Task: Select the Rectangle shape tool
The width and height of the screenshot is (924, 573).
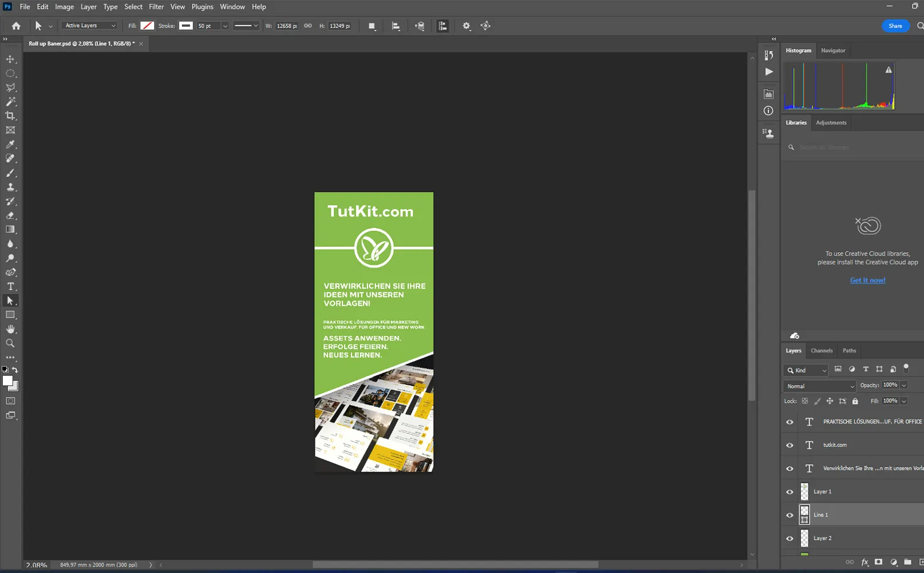Action: click(10, 315)
